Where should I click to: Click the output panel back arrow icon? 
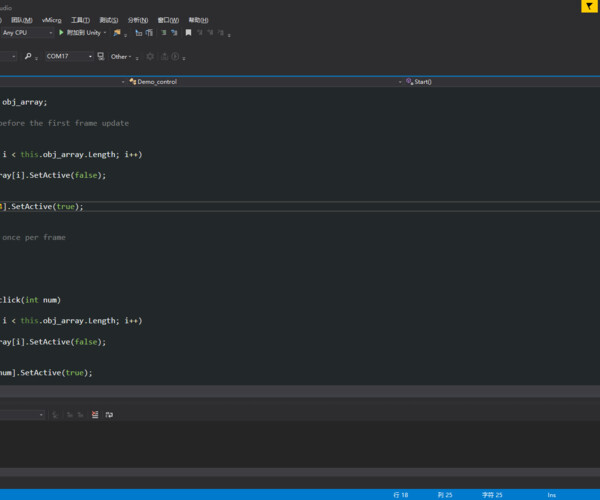coord(55,415)
